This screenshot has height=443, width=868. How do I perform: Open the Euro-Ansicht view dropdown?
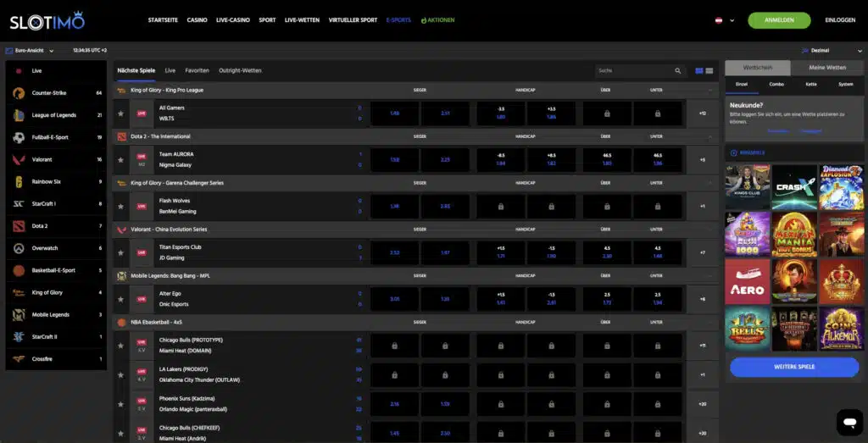click(30, 50)
